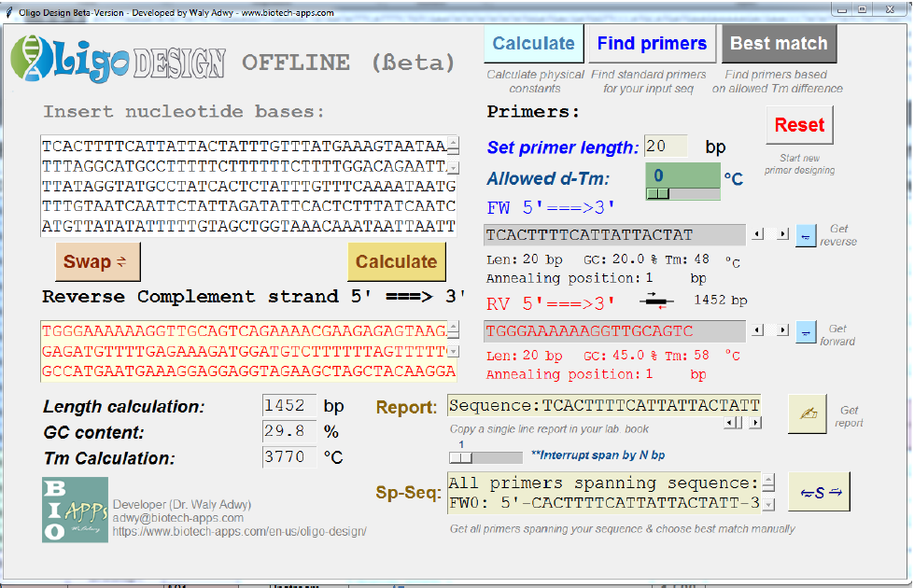
Task: Click the Swap button
Action: [98, 261]
